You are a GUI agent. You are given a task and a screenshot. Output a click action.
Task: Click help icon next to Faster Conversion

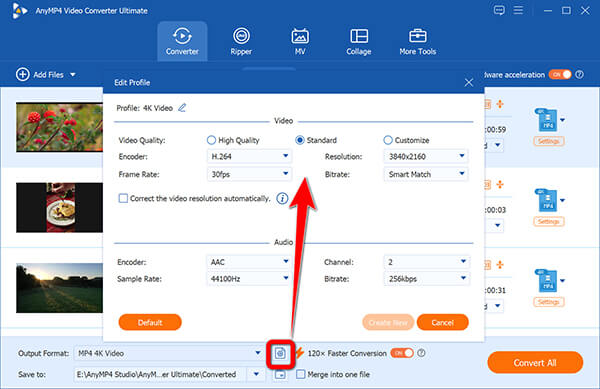421,353
